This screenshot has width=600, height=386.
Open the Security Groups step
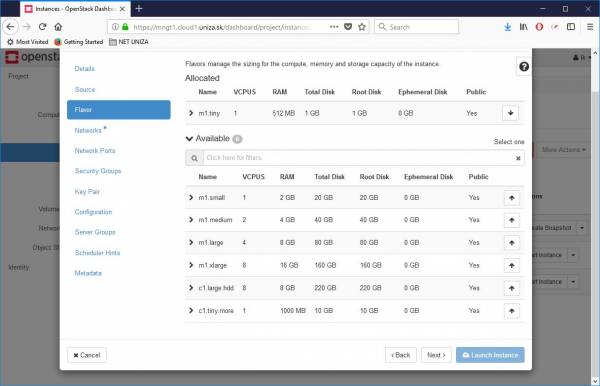98,171
